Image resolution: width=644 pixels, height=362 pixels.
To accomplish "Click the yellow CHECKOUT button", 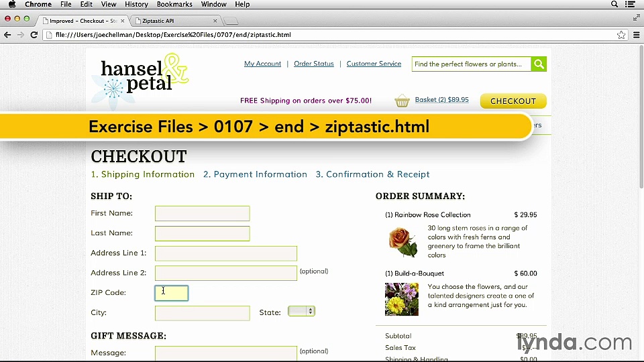I will 513,101.
